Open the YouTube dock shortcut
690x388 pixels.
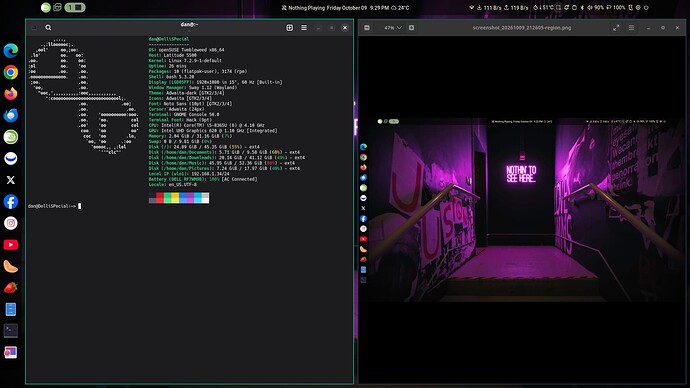11,245
